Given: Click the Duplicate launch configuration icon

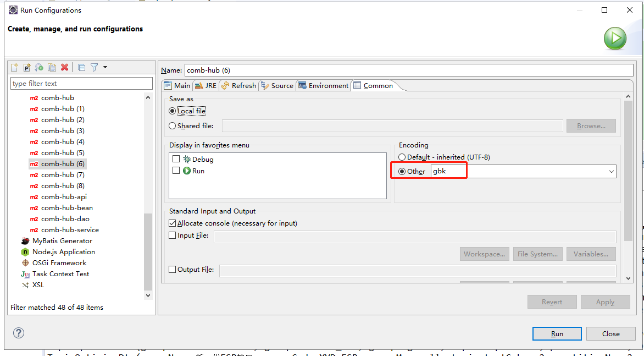Looking at the screenshot, I should click(52, 67).
